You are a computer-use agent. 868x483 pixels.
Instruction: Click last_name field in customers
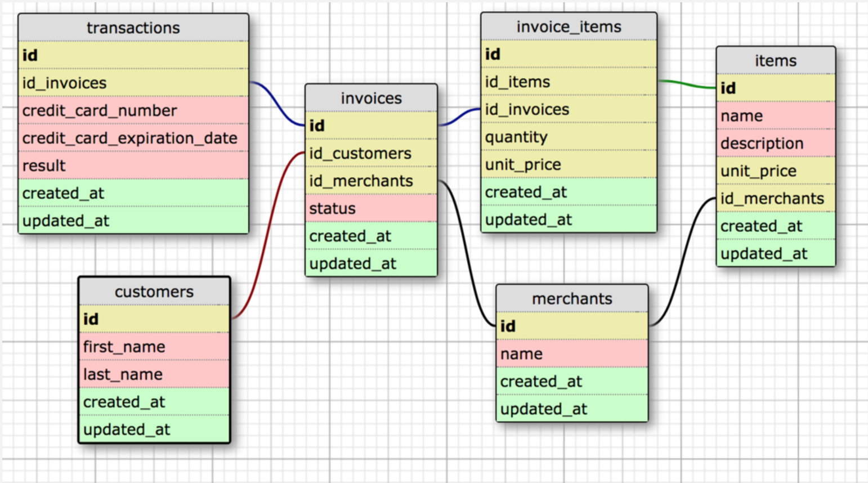[x=154, y=374]
